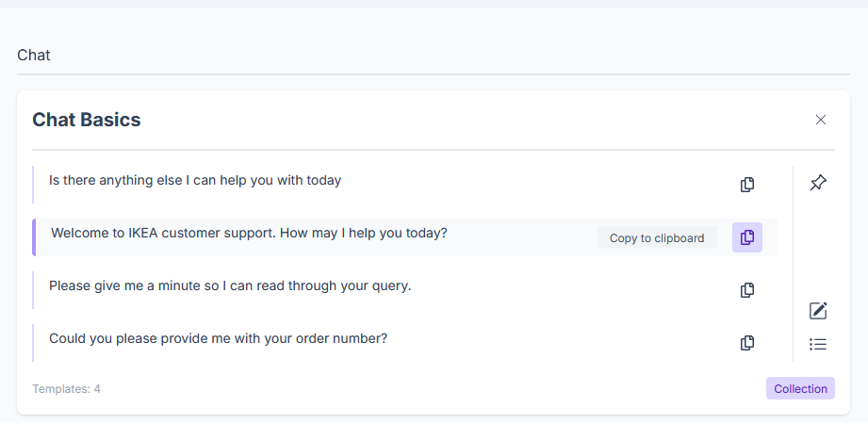Close the Chat Basics card
Screen dimensions: 868x423
[820, 120]
